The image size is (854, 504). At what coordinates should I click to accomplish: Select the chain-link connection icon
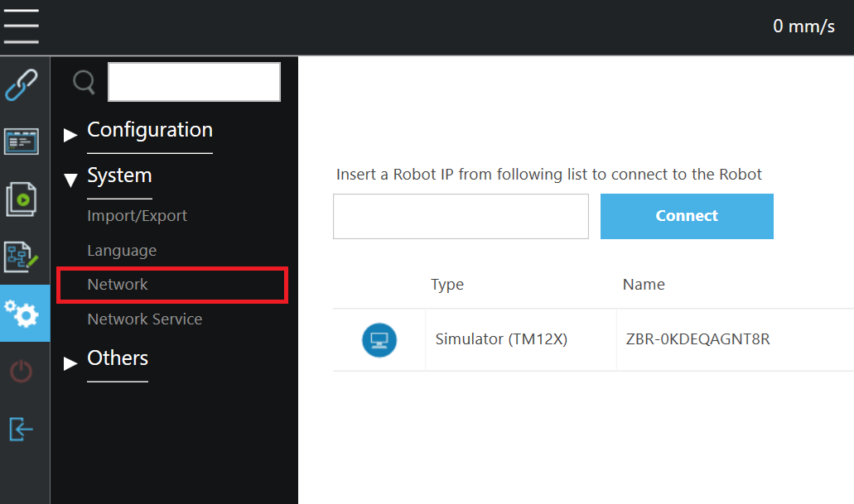click(22, 85)
